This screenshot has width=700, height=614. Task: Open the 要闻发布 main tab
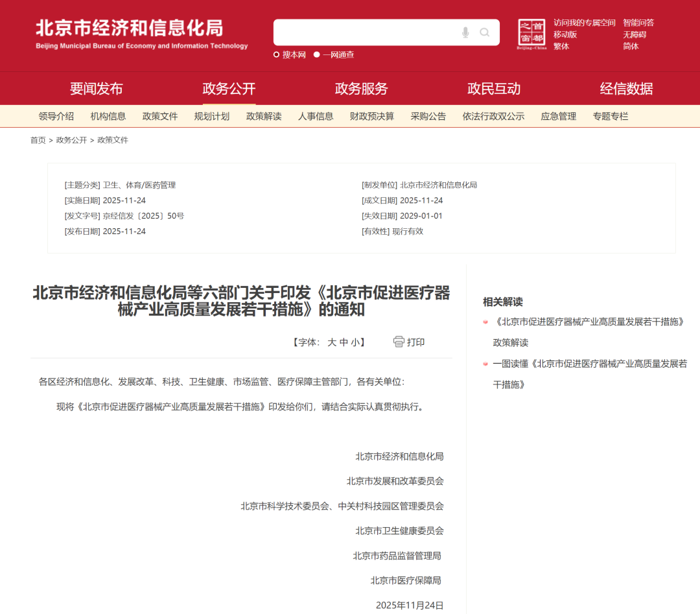pos(96,88)
